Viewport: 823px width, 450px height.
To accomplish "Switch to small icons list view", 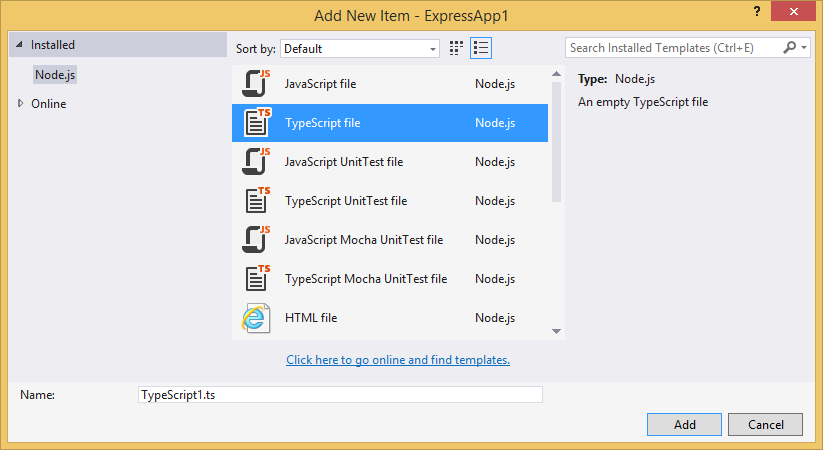I will pos(481,48).
